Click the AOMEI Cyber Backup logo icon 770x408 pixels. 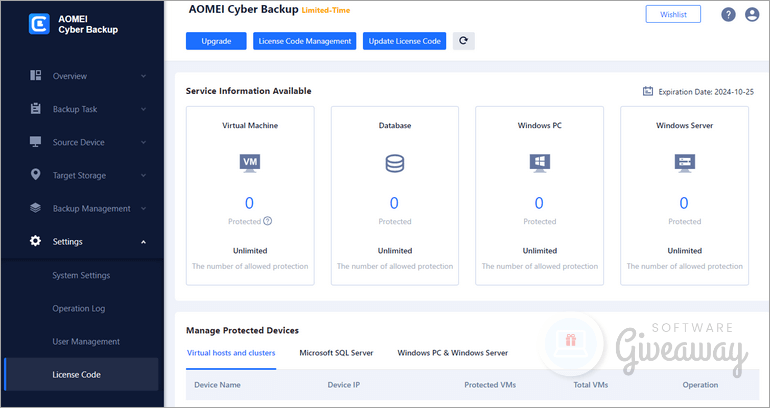pos(39,24)
